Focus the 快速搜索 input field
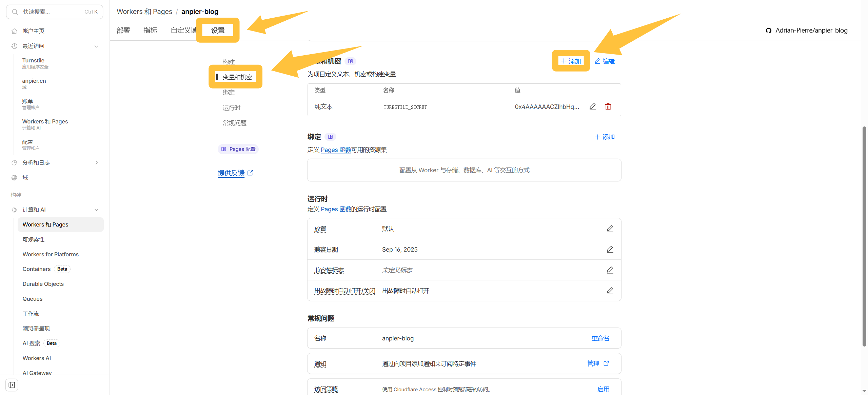 tap(55, 12)
